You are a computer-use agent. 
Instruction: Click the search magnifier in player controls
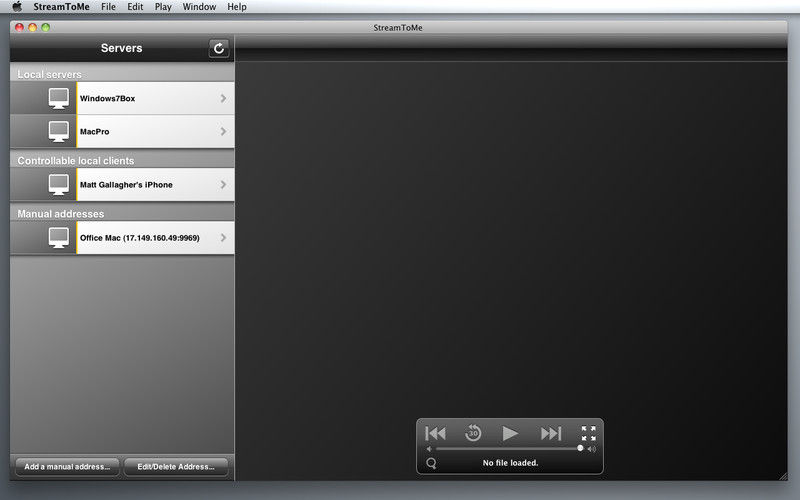tap(432, 463)
